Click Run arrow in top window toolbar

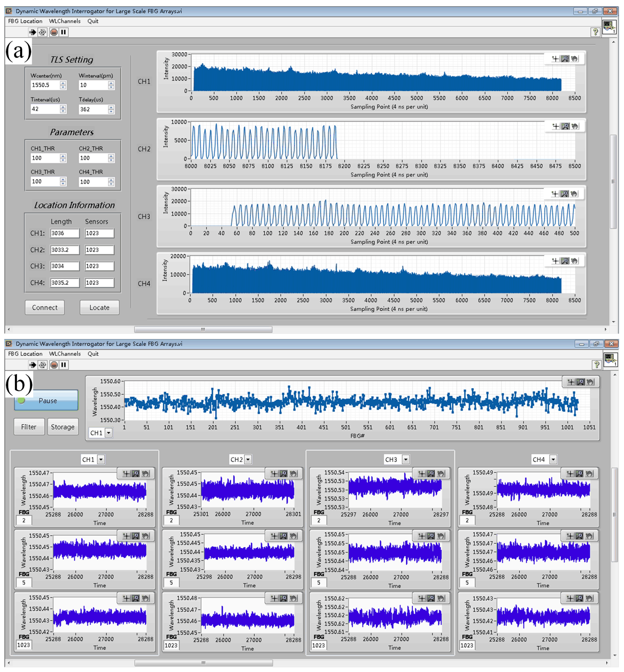[32, 32]
